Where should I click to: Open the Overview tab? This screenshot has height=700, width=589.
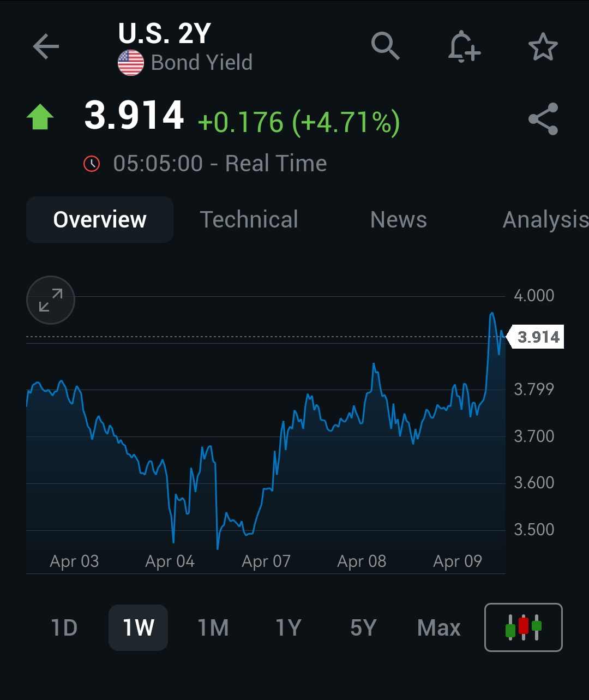point(100,219)
